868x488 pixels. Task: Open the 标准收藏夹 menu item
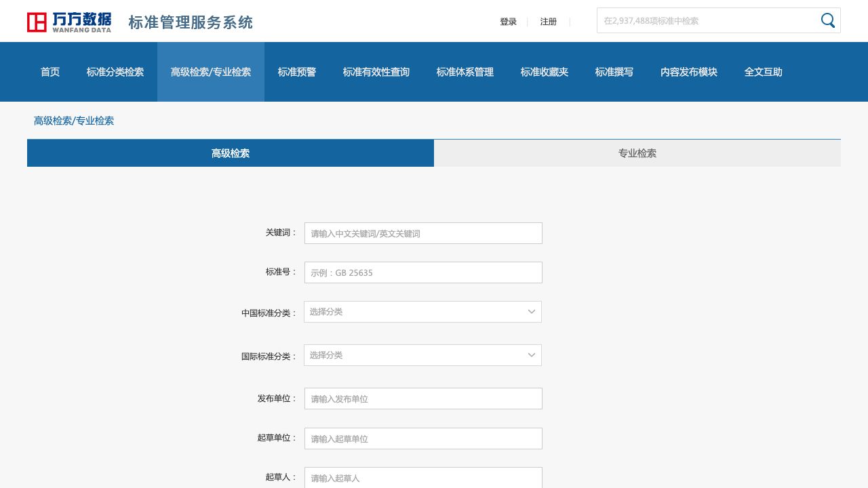click(x=545, y=72)
